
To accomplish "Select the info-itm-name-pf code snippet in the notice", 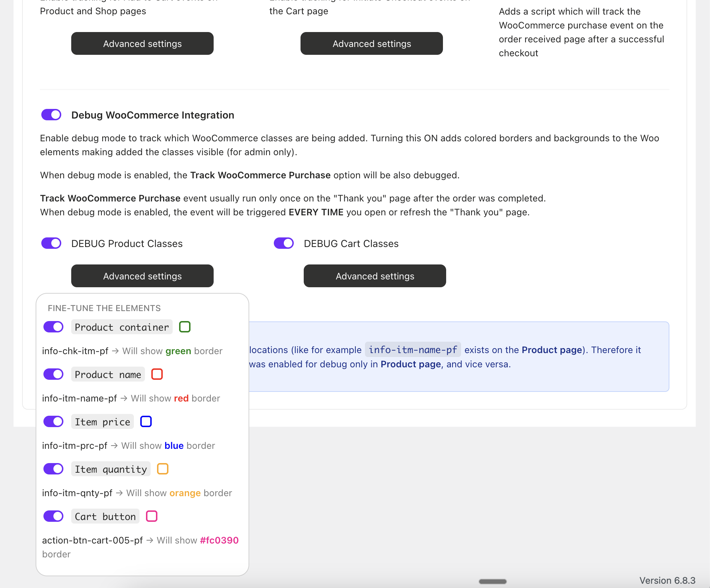I will coord(413,350).
